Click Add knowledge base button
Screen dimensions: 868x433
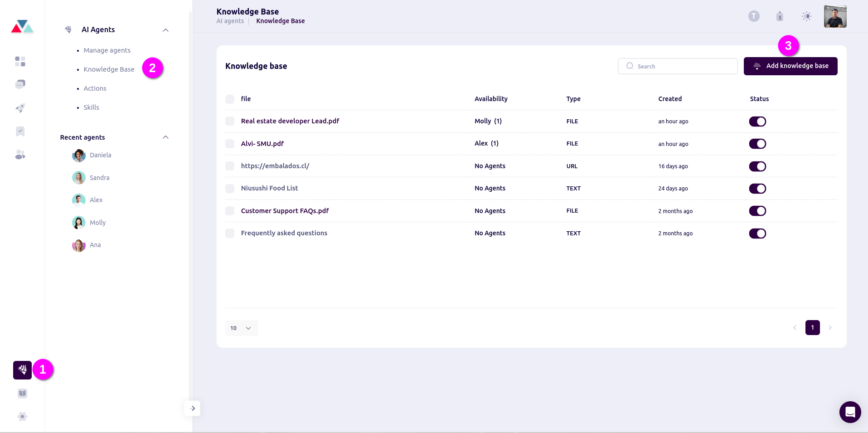pos(790,66)
